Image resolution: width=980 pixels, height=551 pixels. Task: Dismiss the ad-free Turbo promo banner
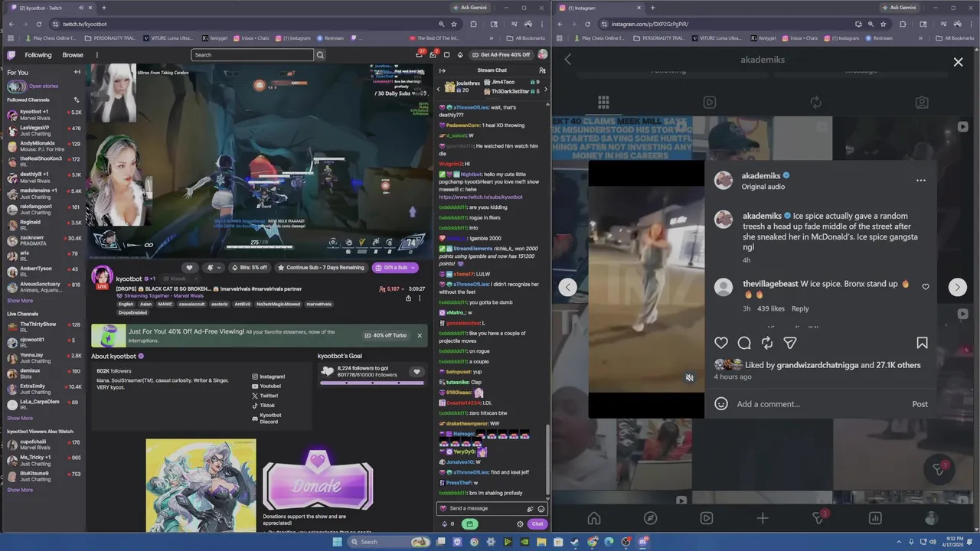[x=419, y=335]
